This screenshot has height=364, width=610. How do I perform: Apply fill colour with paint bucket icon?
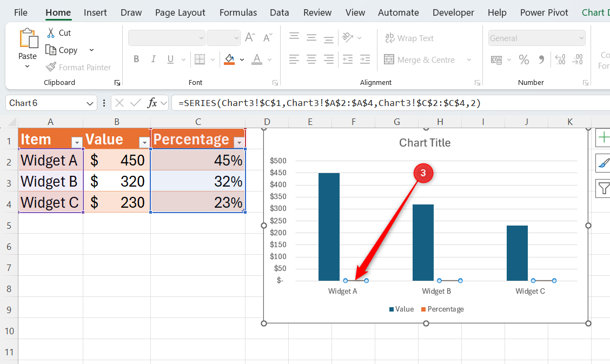point(229,59)
